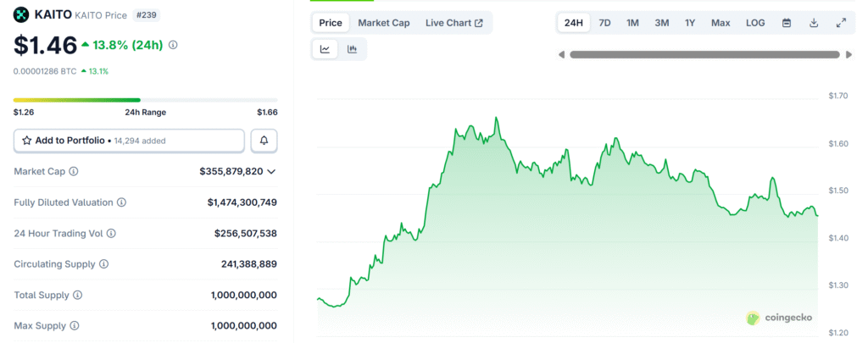The width and height of the screenshot is (868, 343).
Task: Click the chart horizontal scrollbar
Action: pos(705,55)
